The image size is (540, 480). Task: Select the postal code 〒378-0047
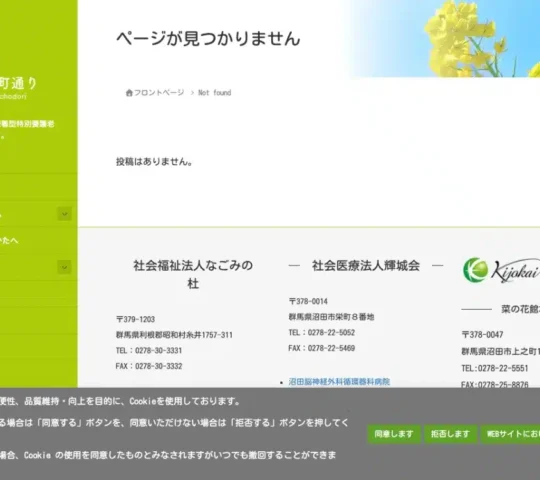click(482, 335)
